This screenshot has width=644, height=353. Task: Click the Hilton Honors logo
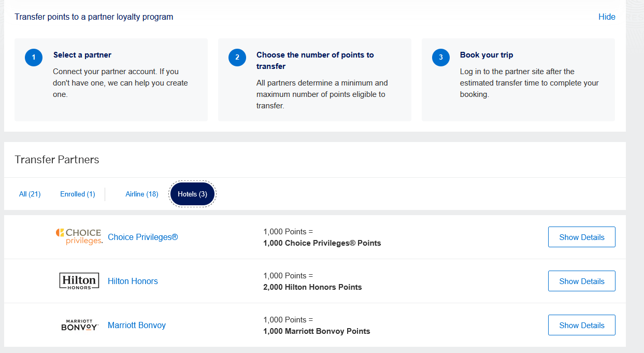79,281
